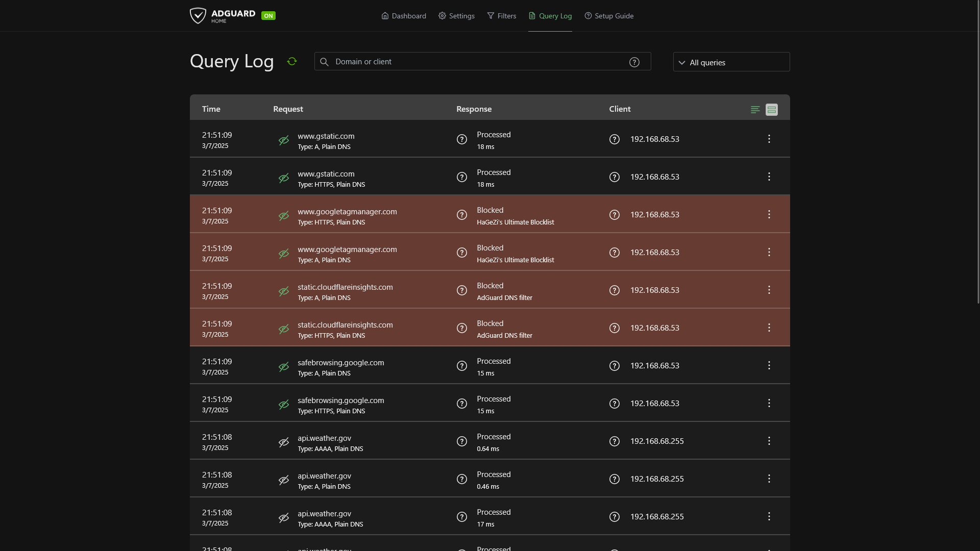The height and width of the screenshot is (551, 980).
Task: Click eye icon for api.weather.gov 0.46 ms row
Action: tap(284, 480)
